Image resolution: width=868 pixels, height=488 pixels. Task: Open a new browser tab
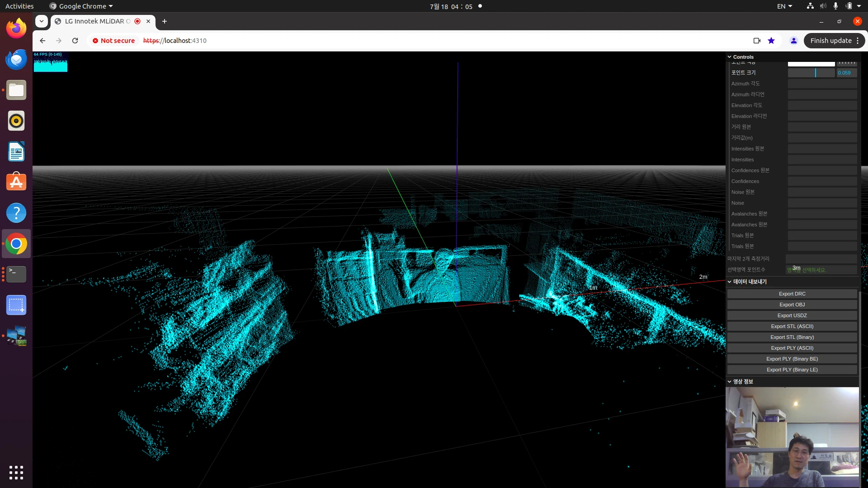tap(165, 21)
